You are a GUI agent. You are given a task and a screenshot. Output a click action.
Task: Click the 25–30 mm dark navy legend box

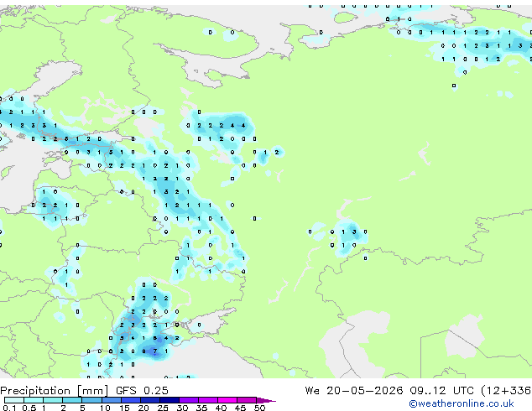170,400
